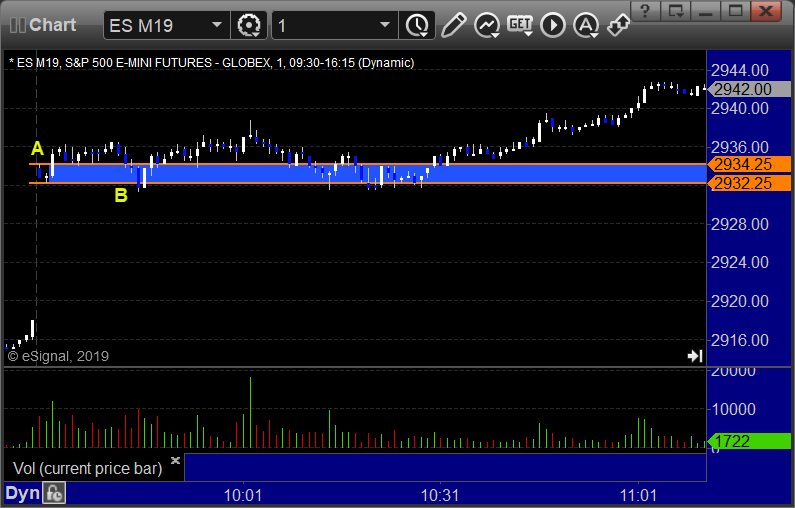This screenshot has width=795, height=508.
Task: Open the alerts circled-A icon
Action: [x=586, y=25]
